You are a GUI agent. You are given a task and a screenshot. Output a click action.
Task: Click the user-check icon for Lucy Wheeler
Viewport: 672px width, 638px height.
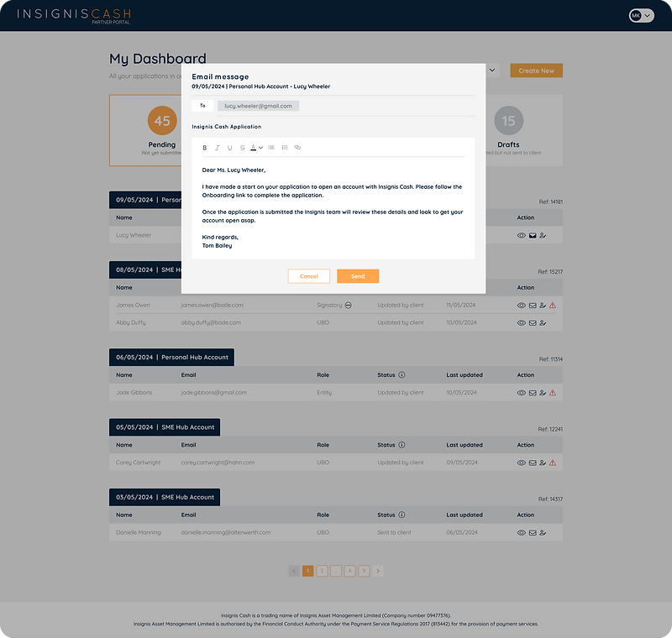coord(543,236)
